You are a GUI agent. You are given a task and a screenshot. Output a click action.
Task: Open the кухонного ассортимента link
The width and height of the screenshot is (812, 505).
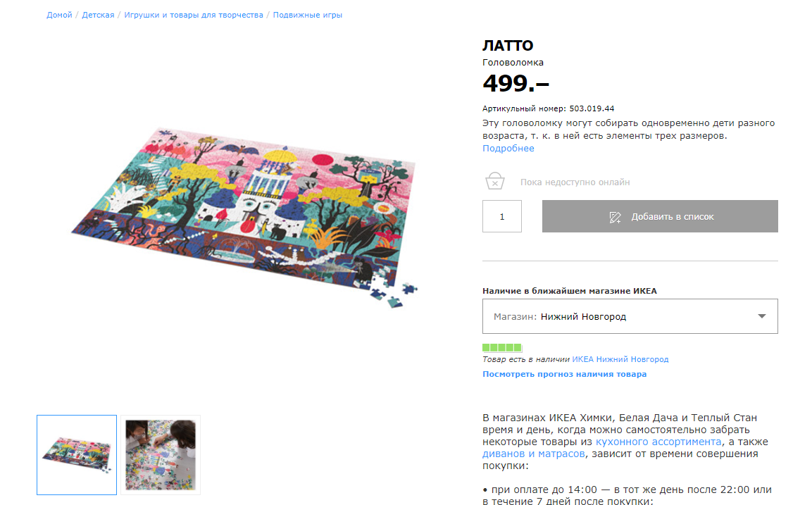tap(658, 442)
